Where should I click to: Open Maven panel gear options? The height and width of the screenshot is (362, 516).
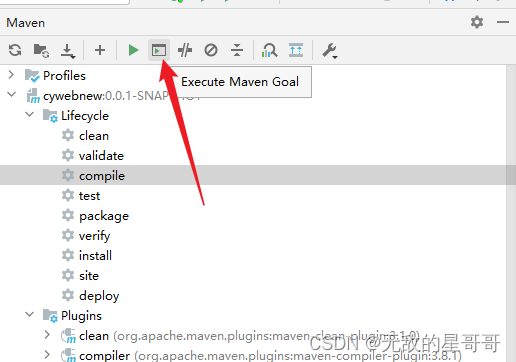click(477, 22)
